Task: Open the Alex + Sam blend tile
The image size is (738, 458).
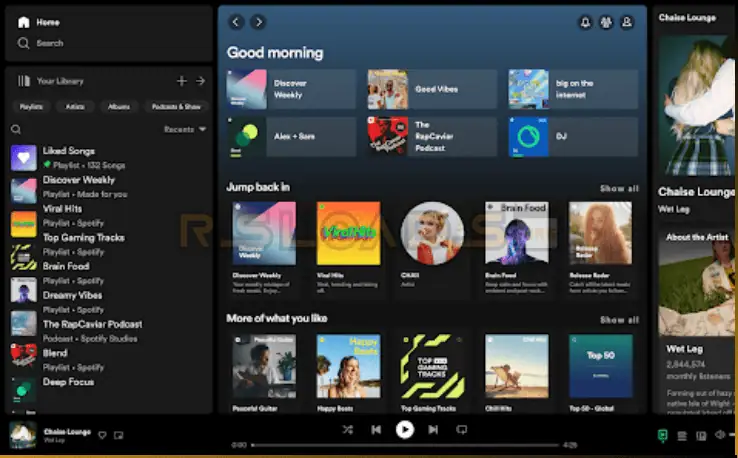Action: (x=291, y=137)
